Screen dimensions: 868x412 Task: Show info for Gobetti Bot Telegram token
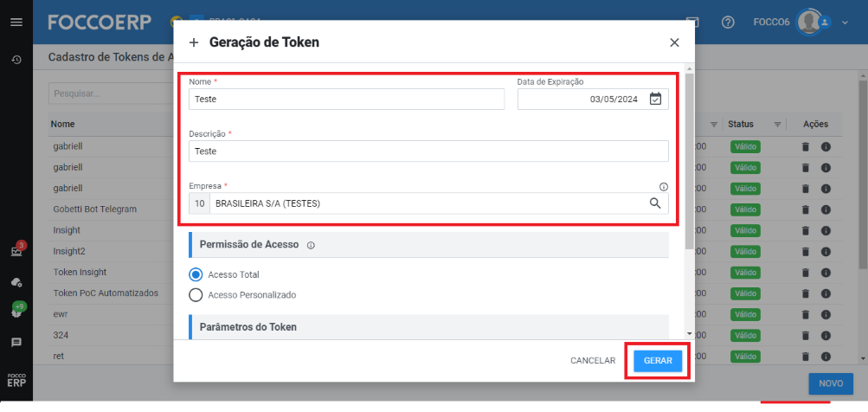pos(826,209)
